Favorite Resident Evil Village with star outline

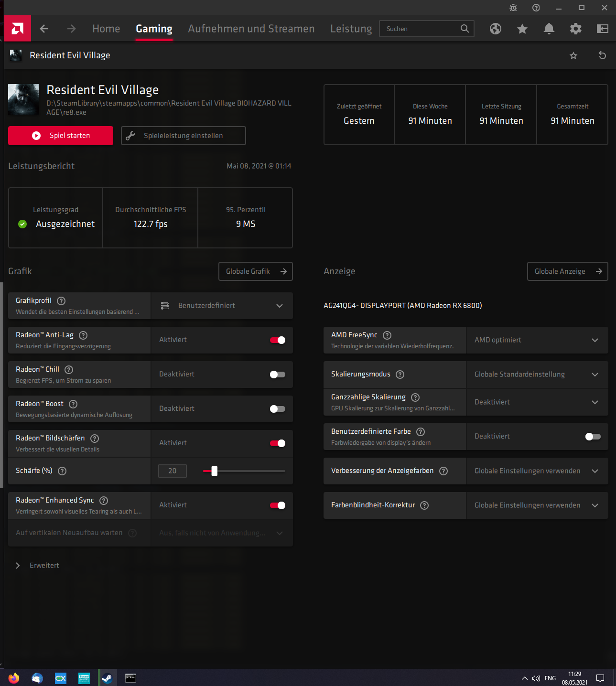[573, 55]
